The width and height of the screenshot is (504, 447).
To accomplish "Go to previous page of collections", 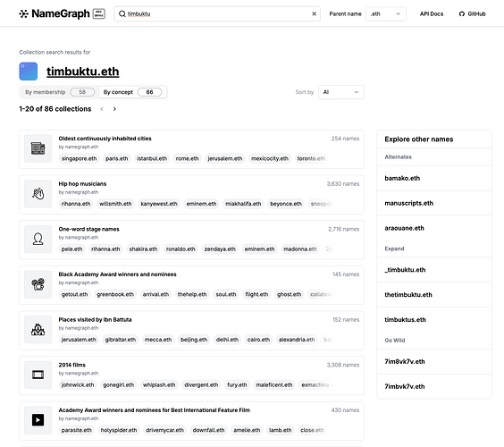I will pos(102,109).
